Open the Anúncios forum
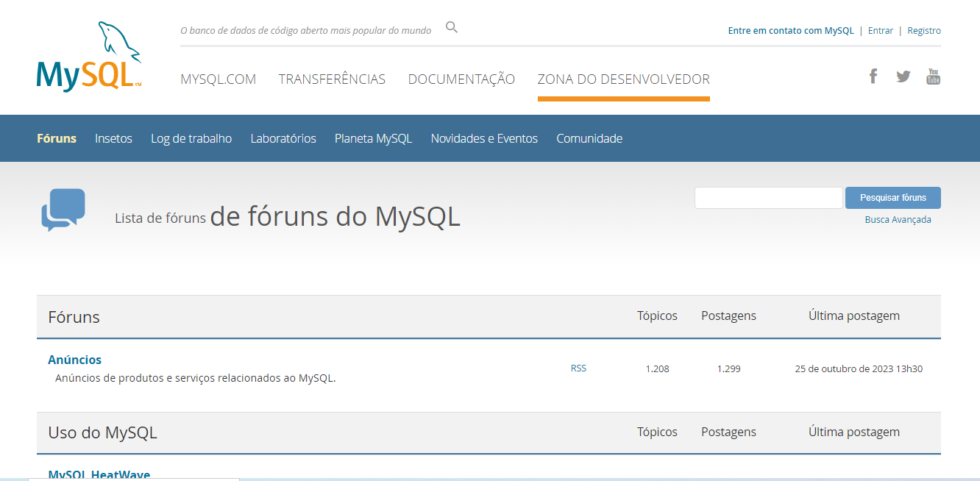The image size is (980, 481). (74, 360)
